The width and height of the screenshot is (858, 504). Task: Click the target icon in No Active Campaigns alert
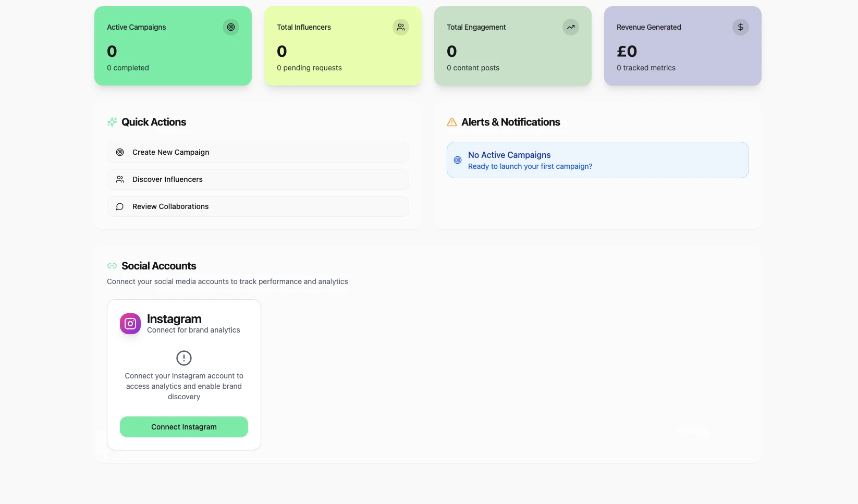(458, 160)
